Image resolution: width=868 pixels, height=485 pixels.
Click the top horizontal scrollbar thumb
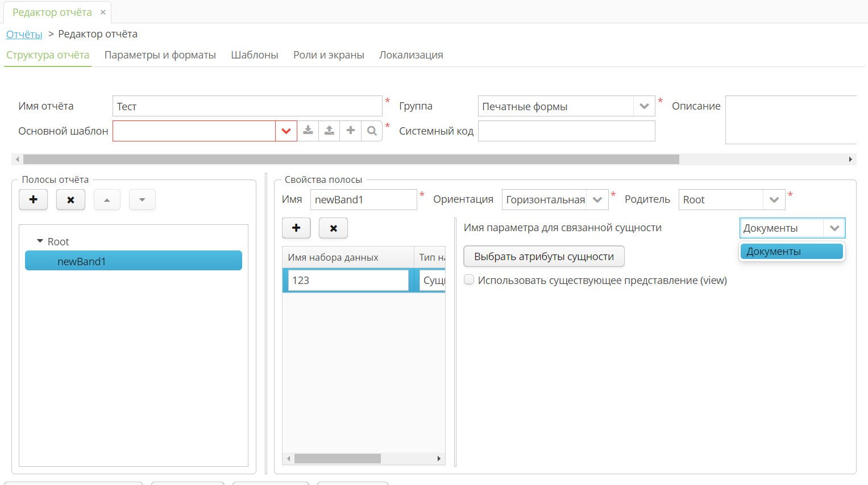click(351, 160)
